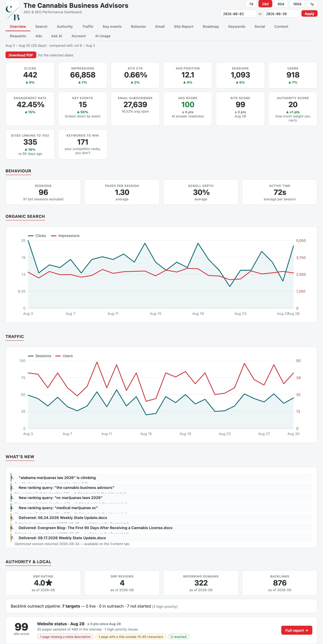This screenshot has height=644, width=323.
Task: Switch to the Authority tab
Action: pyautogui.click(x=65, y=27)
